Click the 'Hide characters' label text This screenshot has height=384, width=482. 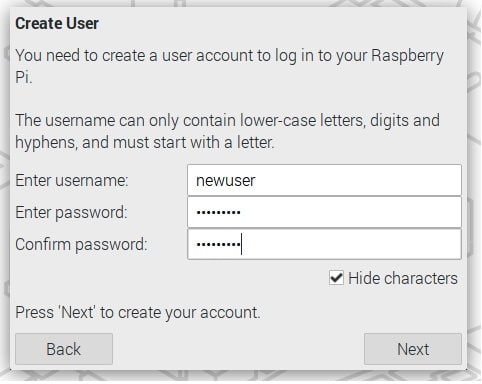[x=403, y=278]
